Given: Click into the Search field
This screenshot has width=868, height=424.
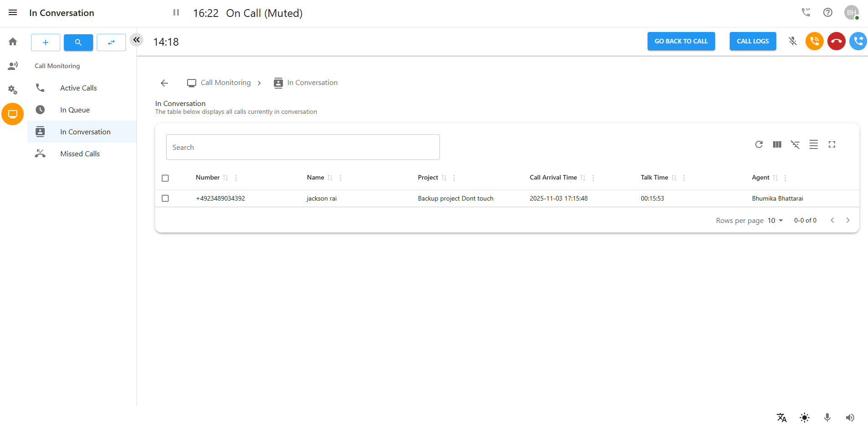Looking at the screenshot, I should [x=303, y=147].
